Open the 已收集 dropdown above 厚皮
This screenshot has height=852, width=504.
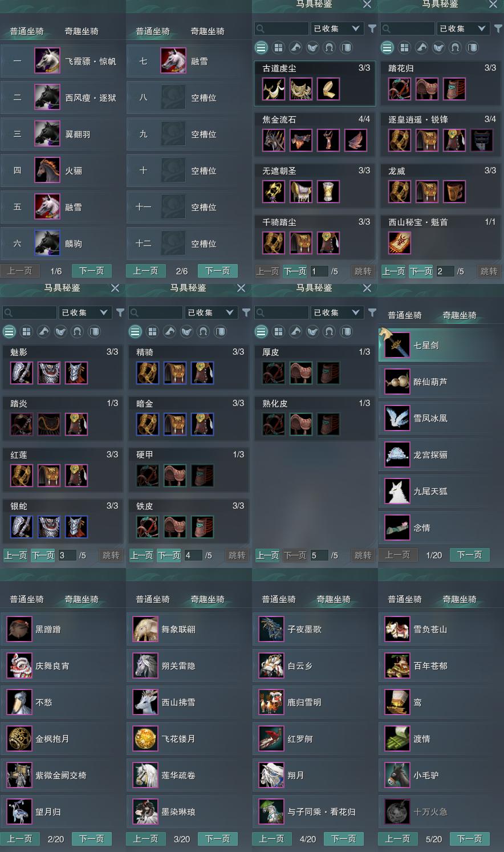(x=337, y=313)
